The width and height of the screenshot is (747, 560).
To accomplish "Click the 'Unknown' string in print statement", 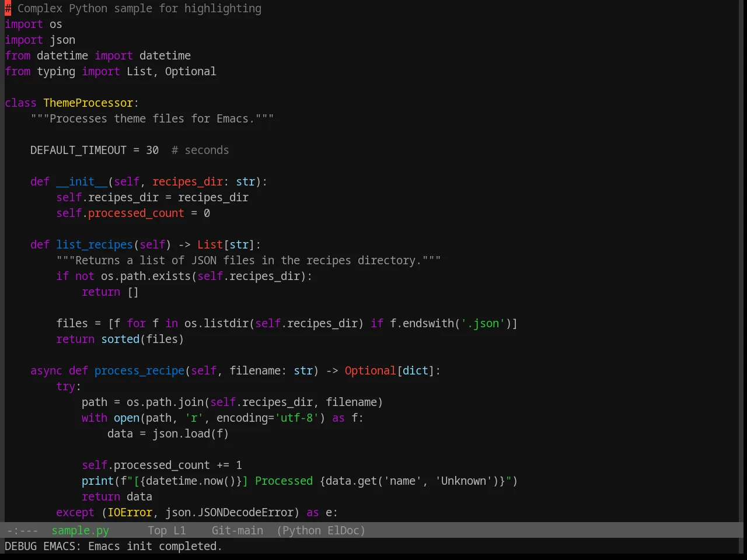I will (463, 481).
